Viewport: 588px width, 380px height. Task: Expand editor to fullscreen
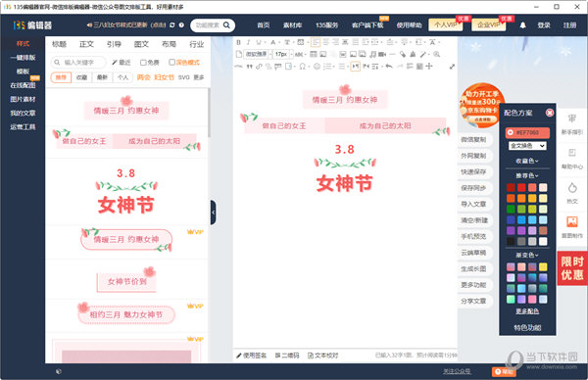pyautogui.click(x=452, y=67)
